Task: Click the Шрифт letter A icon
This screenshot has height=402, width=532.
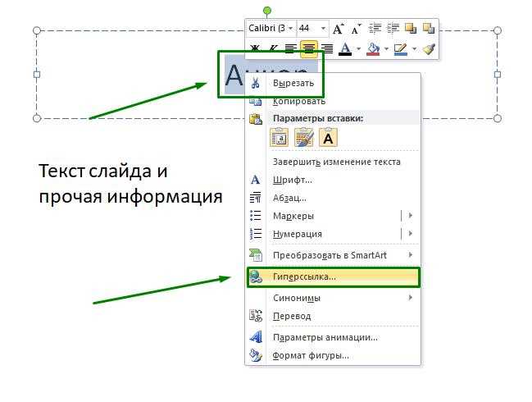Action: [256, 180]
